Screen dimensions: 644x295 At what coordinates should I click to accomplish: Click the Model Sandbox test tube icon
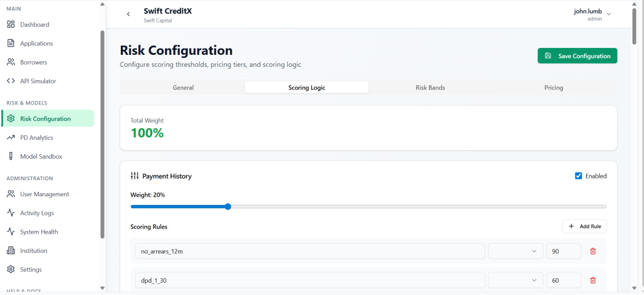[11, 156]
